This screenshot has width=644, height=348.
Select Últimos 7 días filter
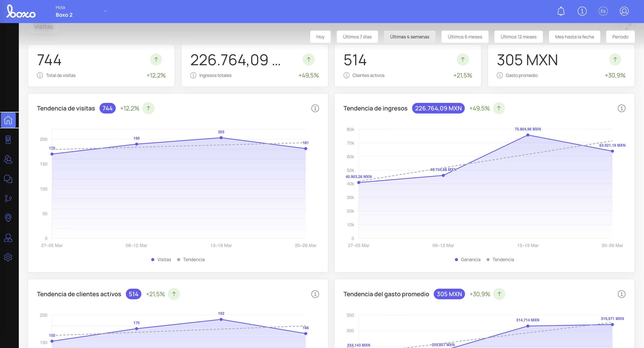click(x=357, y=37)
